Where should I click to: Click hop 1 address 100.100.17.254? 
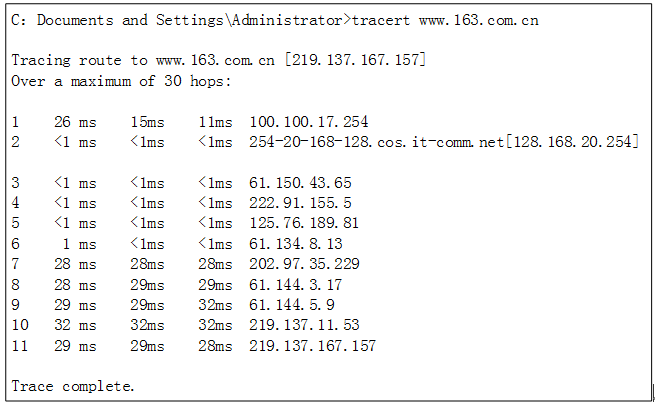[x=309, y=122]
